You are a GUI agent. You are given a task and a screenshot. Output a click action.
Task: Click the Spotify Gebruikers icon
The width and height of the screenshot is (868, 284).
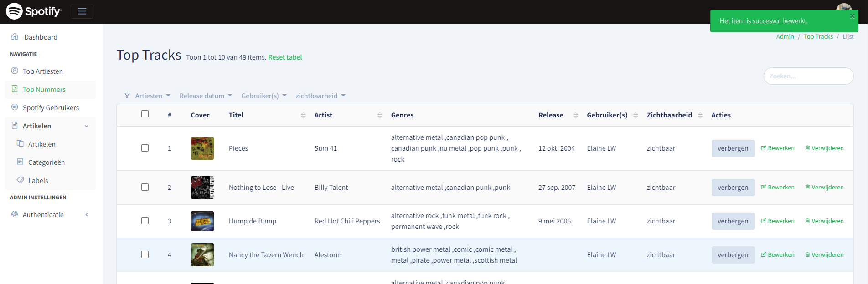click(15, 107)
